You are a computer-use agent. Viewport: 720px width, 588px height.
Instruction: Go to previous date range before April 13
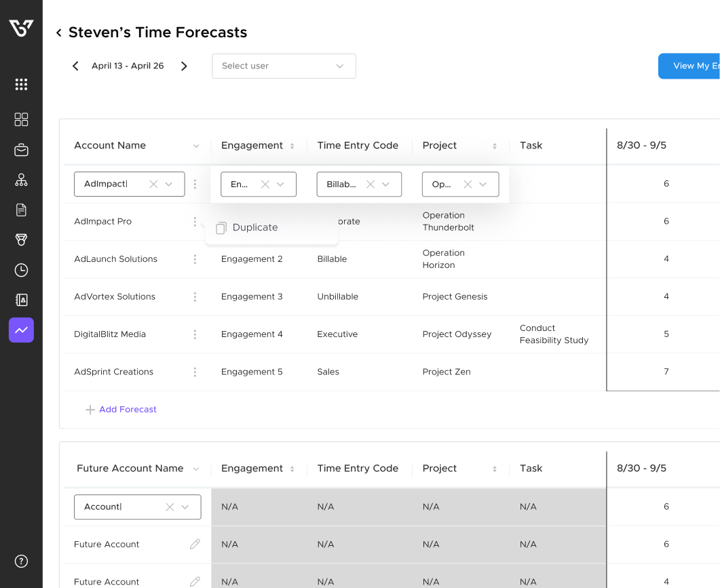[x=75, y=66]
